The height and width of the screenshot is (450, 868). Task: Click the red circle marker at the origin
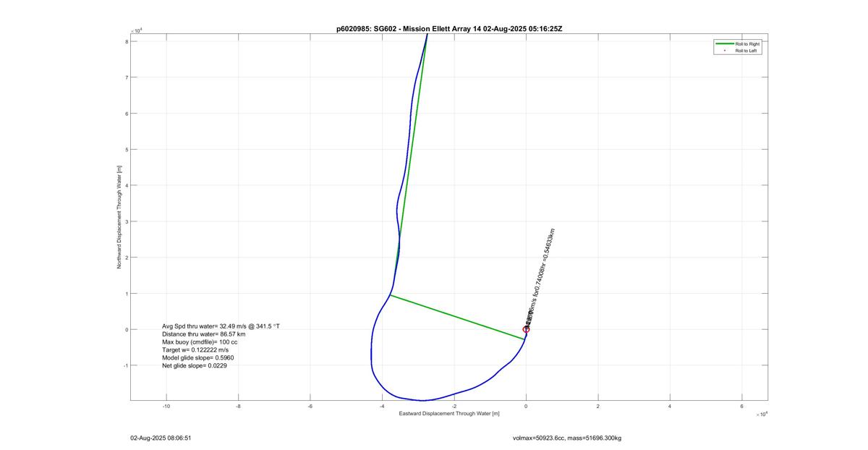(527, 329)
